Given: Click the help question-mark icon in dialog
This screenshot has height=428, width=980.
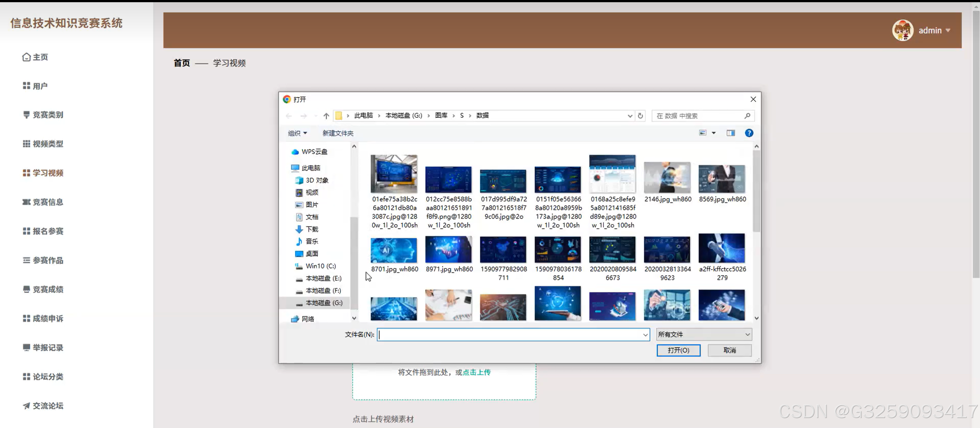Looking at the screenshot, I should [749, 133].
